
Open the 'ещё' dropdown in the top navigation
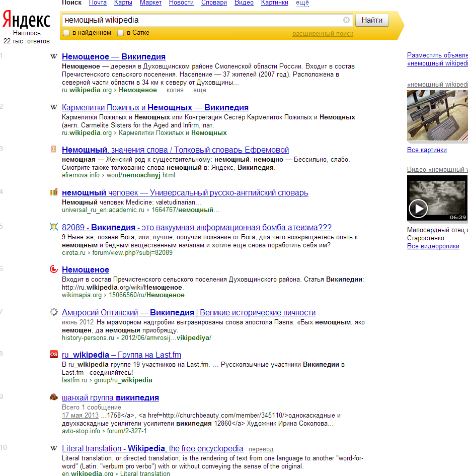click(x=302, y=3)
